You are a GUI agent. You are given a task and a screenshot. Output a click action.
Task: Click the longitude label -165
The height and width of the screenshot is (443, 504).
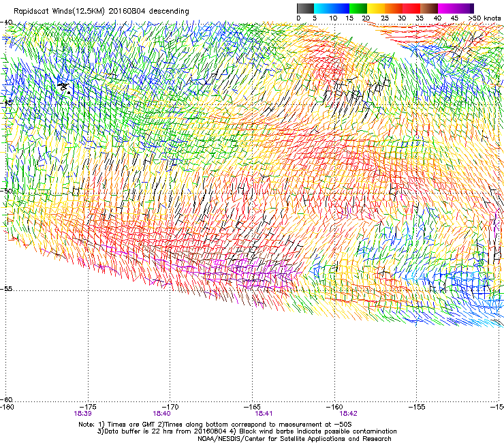[x=253, y=407]
